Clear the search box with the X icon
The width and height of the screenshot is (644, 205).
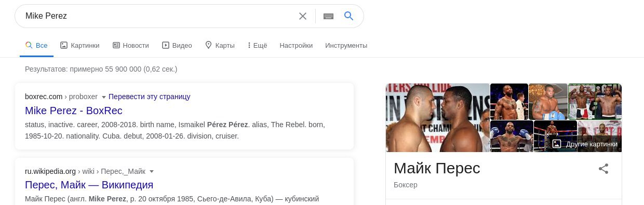(303, 16)
